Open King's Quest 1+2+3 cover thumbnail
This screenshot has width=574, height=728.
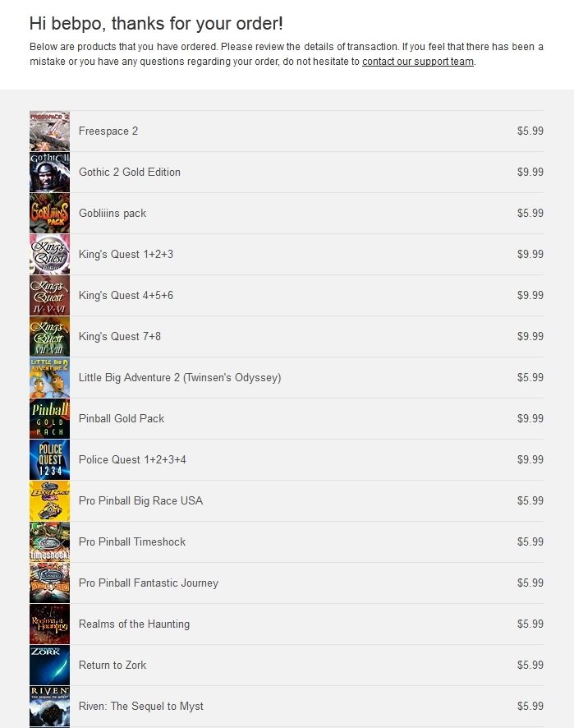(49, 255)
